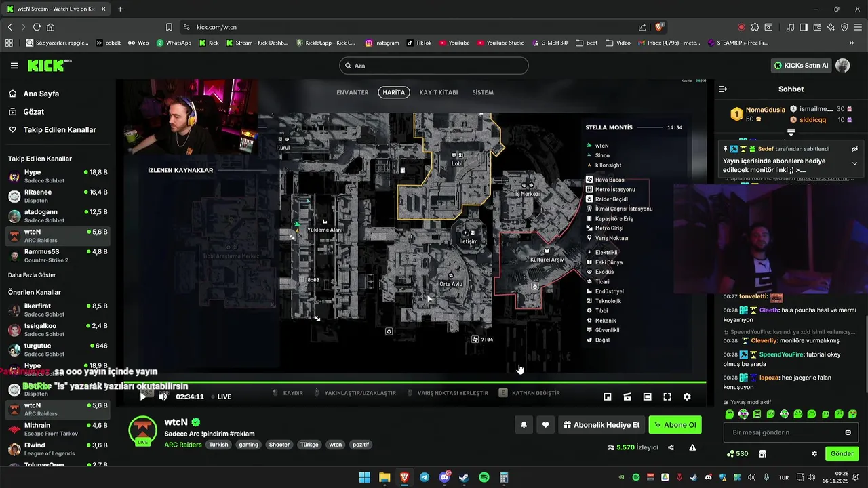
Task: Click the first green chat emote
Action: [x=730, y=413]
